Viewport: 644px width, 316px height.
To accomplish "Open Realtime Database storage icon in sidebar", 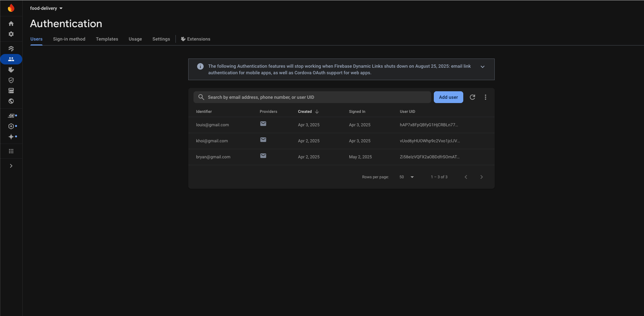I will pos(11,91).
